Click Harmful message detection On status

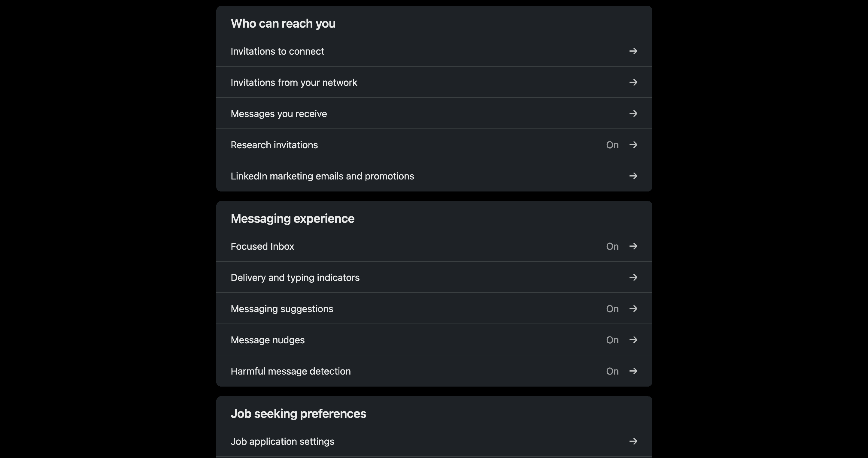612,371
